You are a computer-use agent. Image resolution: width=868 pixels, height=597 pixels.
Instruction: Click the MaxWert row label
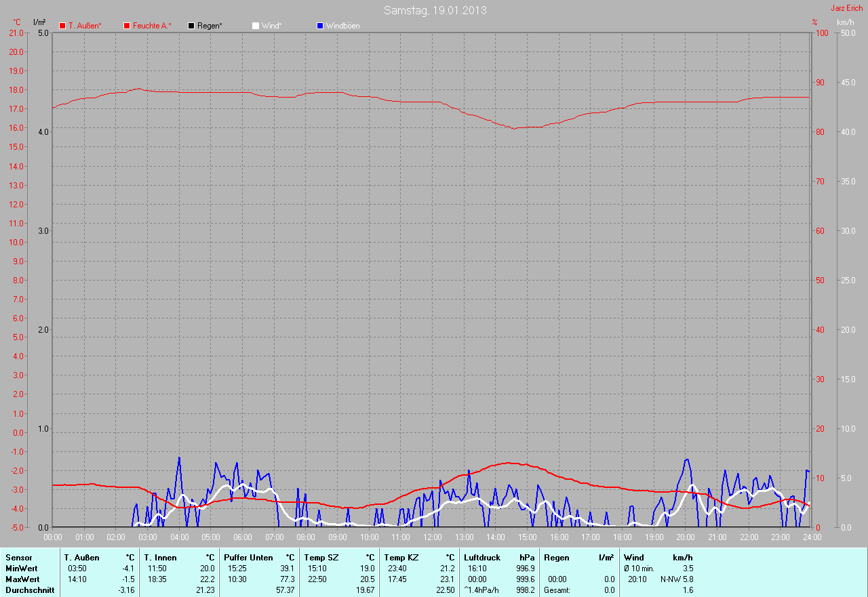pyautogui.click(x=22, y=579)
